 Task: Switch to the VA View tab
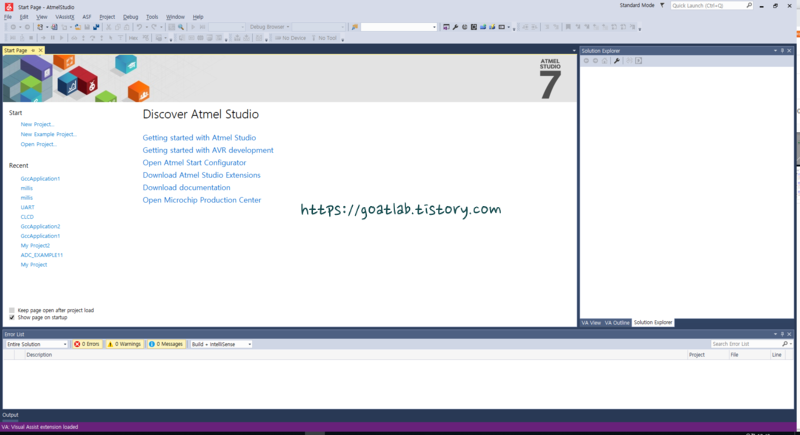[591, 322]
